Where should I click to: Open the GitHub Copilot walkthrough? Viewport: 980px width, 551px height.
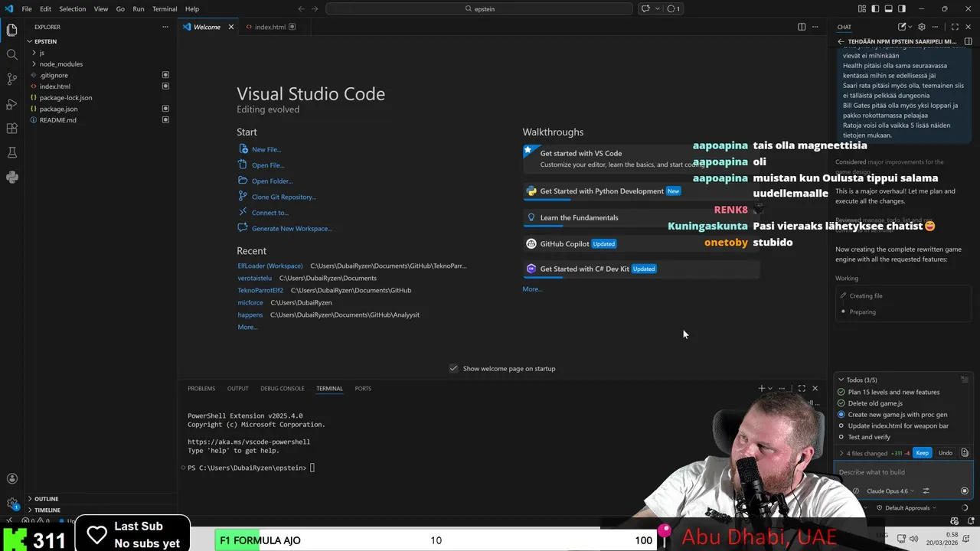pos(642,244)
